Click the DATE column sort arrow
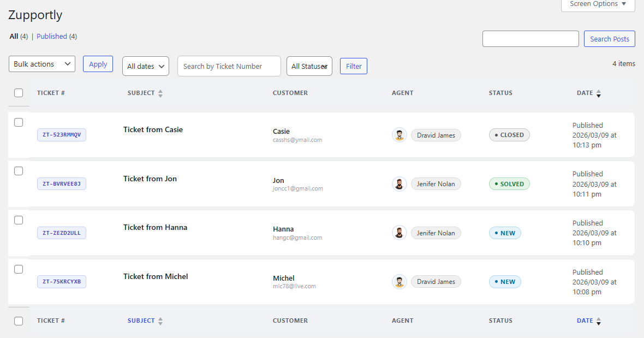The width and height of the screenshot is (644, 338). click(x=599, y=93)
